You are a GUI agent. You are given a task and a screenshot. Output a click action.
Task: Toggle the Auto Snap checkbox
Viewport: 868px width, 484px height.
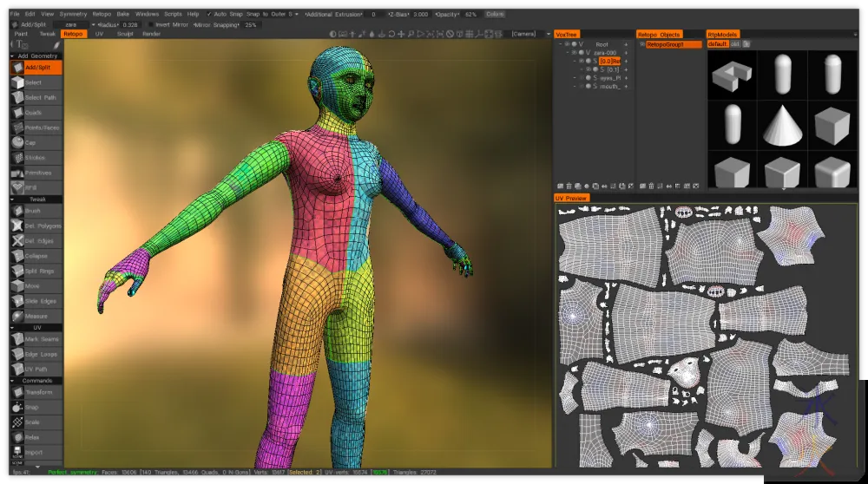tap(208, 15)
